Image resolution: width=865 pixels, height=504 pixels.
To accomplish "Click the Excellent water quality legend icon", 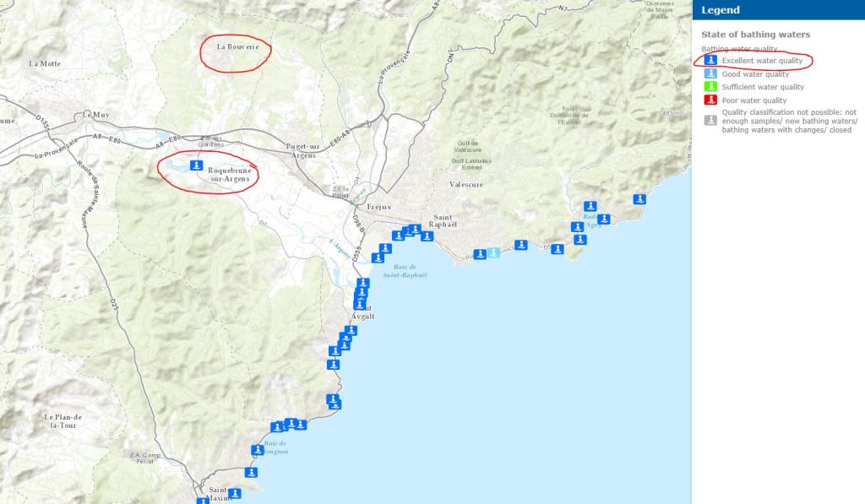I will click(x=710, y=60).
